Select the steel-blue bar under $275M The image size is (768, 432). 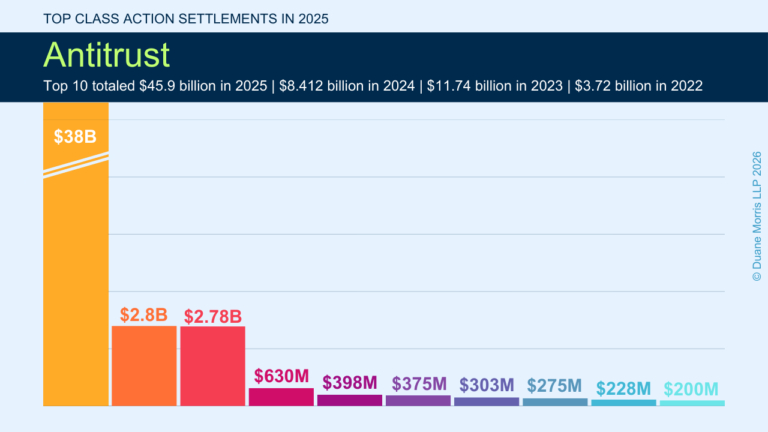(x=555, y=402)
